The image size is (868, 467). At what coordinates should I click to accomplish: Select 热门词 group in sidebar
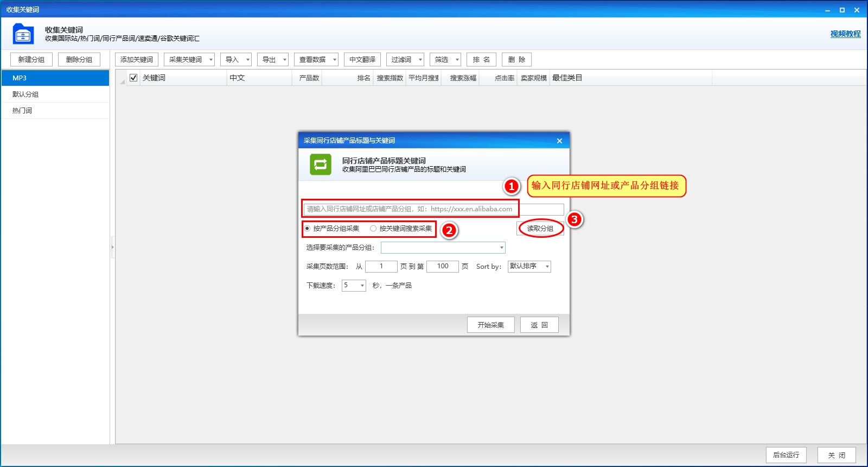tap(55, 110)
